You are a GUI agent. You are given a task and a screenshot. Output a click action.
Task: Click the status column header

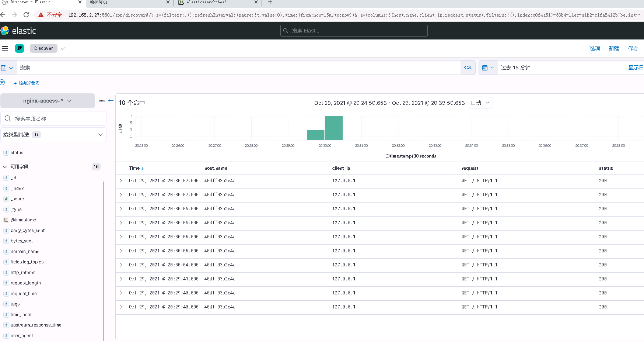pyautogui.click(x=606, y=168)
